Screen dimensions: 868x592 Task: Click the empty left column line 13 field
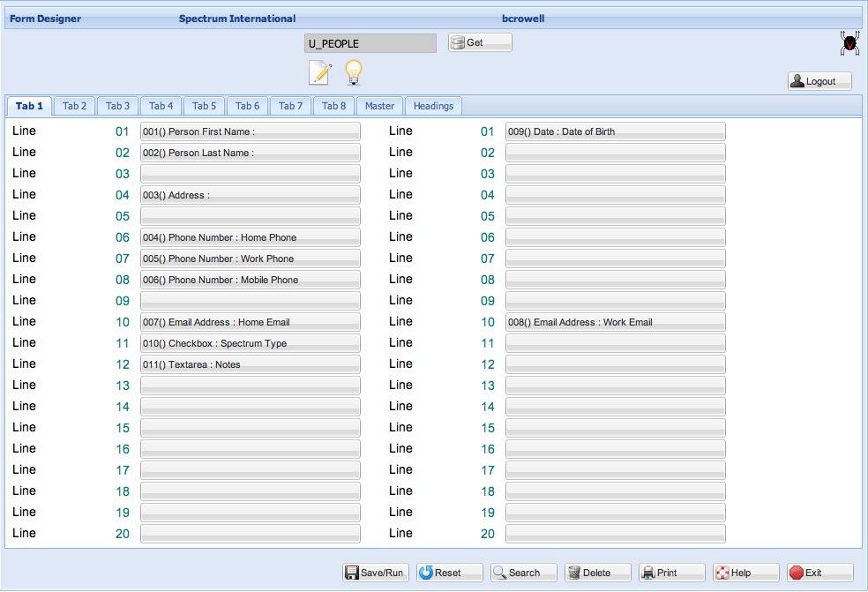tap(251, 386)
